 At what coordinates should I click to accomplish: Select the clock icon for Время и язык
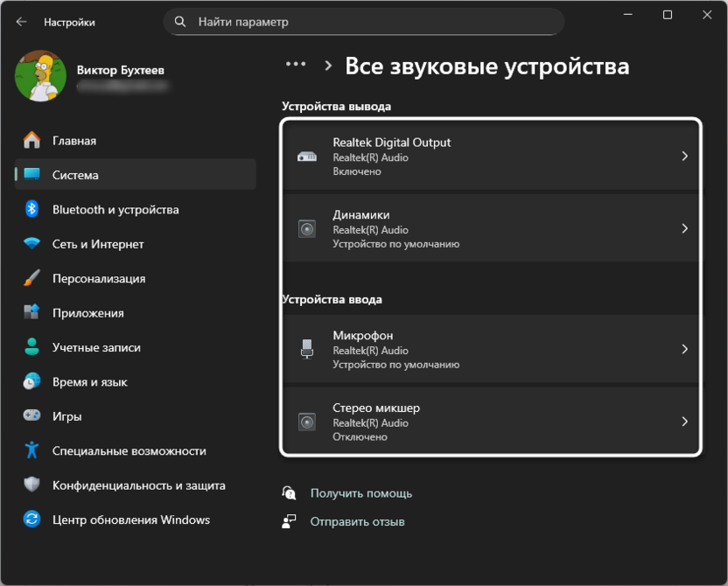[32, 381]
